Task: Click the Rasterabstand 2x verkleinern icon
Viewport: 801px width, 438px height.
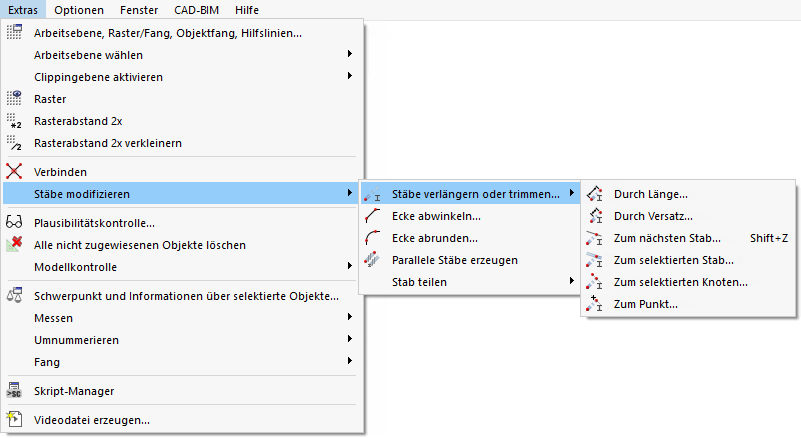Action: click(x=14, y=143)
